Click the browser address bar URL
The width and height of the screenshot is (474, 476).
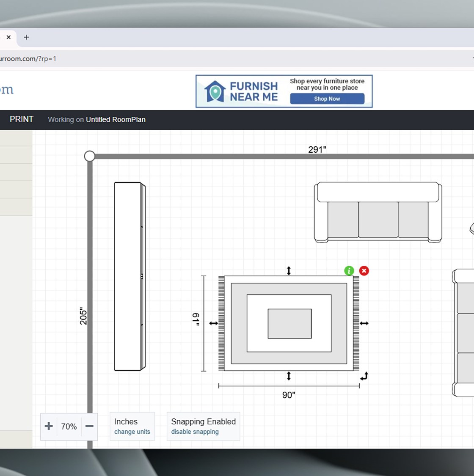click(28, 59)
